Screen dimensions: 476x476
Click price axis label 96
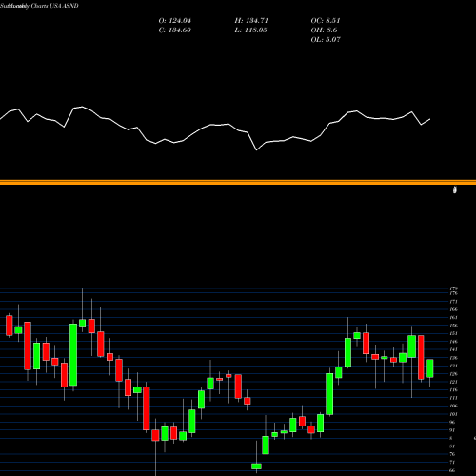pos(453,422)
